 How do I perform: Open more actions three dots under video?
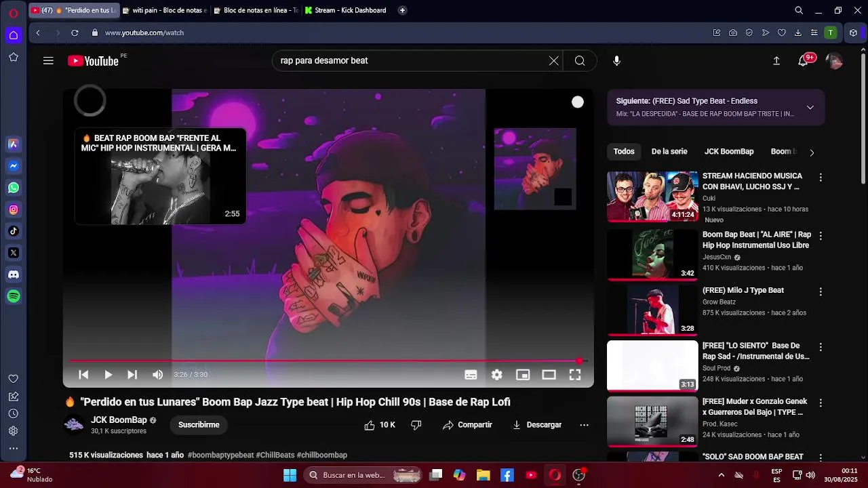584,425
